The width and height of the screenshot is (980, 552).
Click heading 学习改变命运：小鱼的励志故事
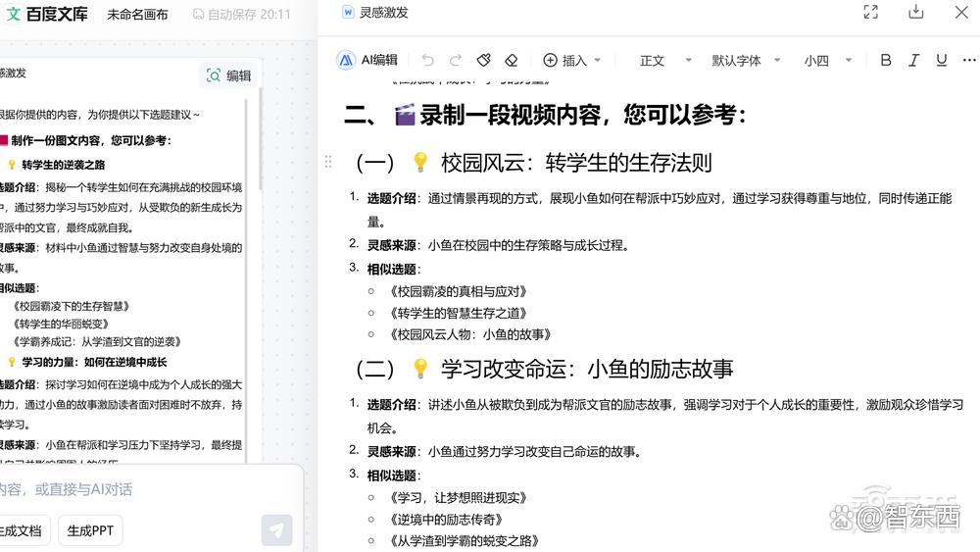pos(587,369)
